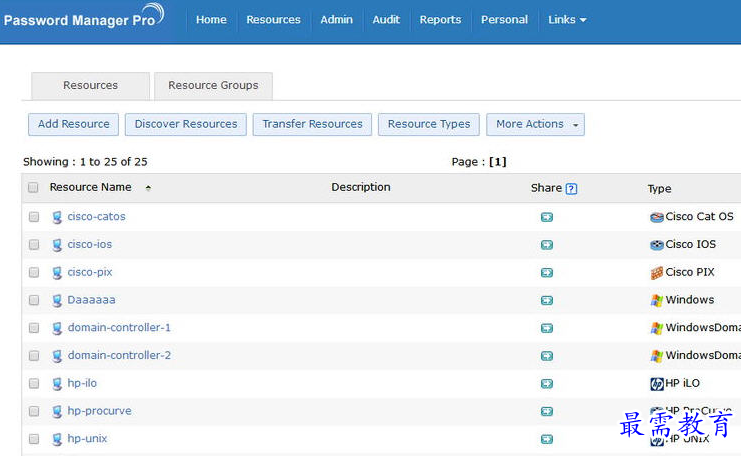Open the cisco-catos resource link

[96, 216]
